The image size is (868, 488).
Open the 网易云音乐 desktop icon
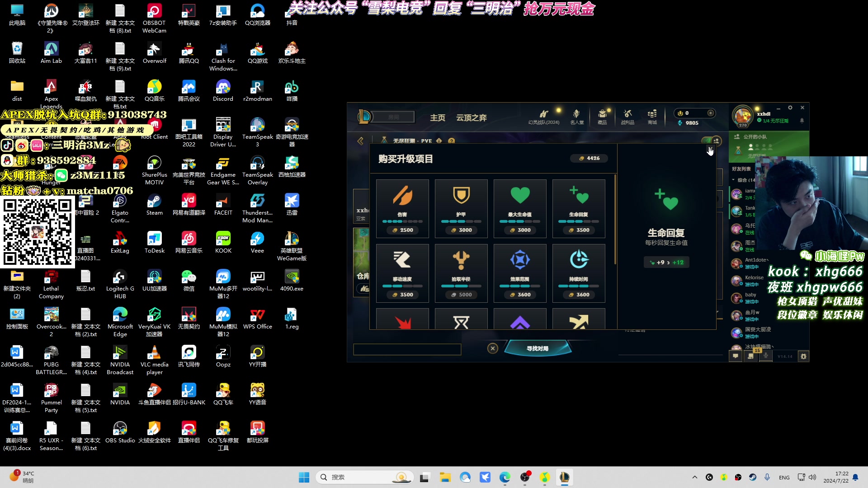[189, 243]
